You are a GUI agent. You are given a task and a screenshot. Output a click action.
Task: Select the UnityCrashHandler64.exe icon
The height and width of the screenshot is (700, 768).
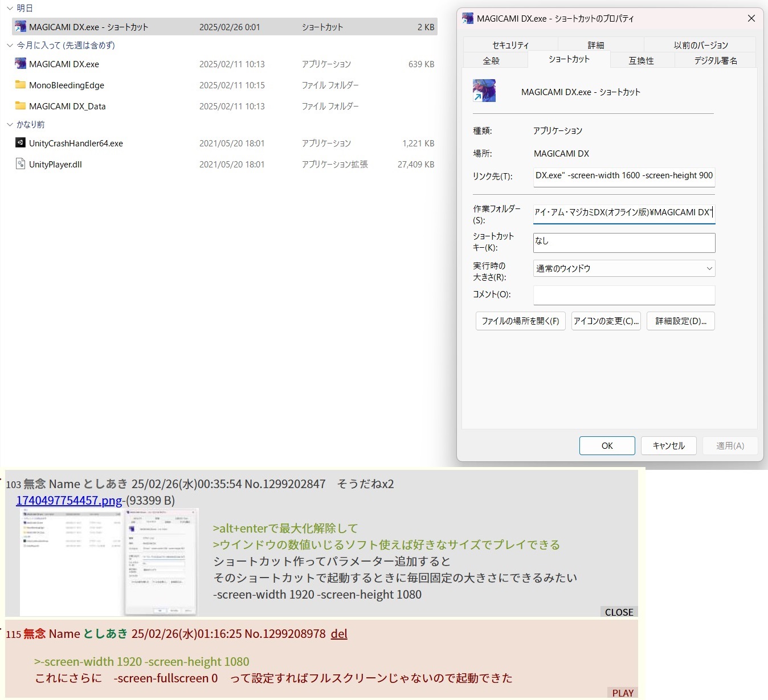(x=21, y=143)
